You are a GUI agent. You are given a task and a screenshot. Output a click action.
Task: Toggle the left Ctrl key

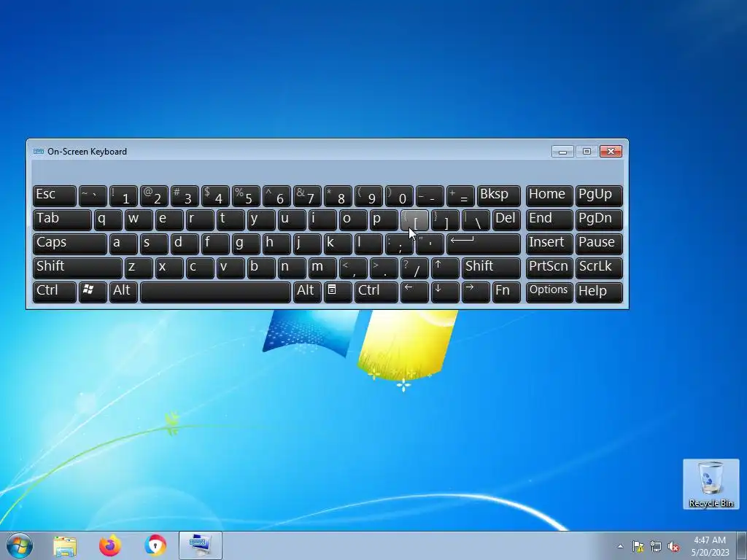[54, 292]
